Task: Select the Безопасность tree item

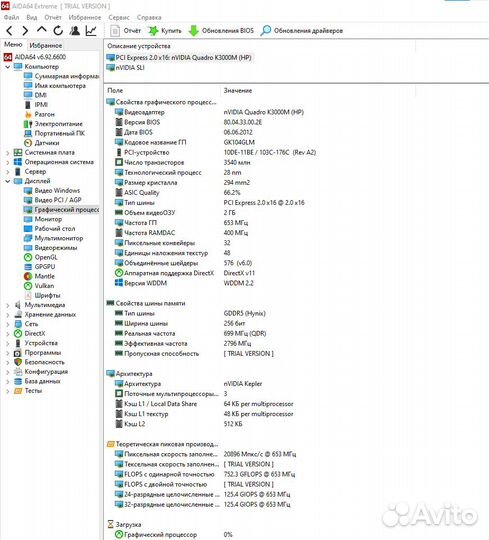Action: tap(39, 362)
